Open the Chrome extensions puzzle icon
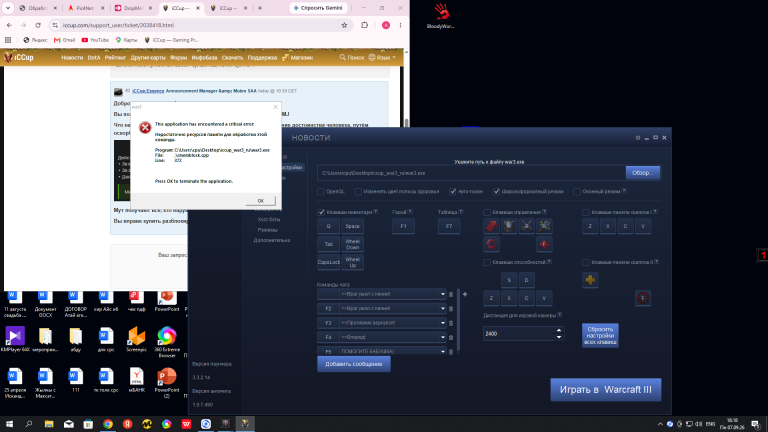The width and height of the screenshot is (768, 432). pyautogui.click(x=364, y=25)
